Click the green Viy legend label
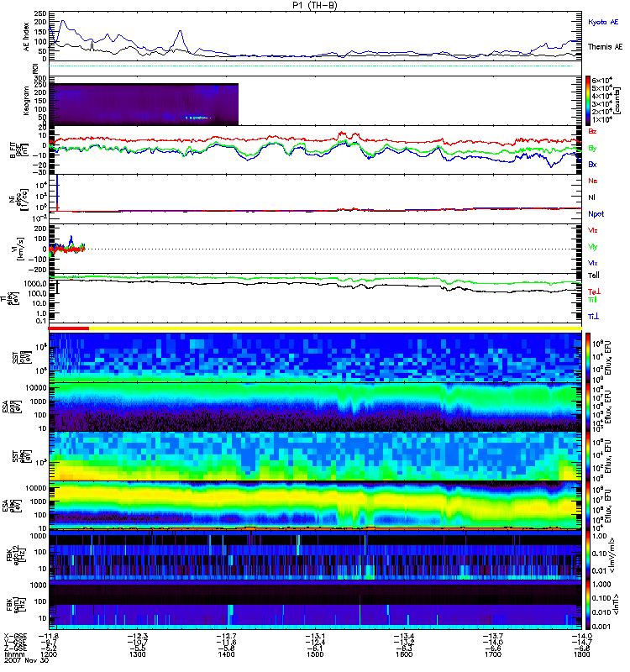Screen dimensions: 630x672 pyautogui.click(x=592, y=247)
